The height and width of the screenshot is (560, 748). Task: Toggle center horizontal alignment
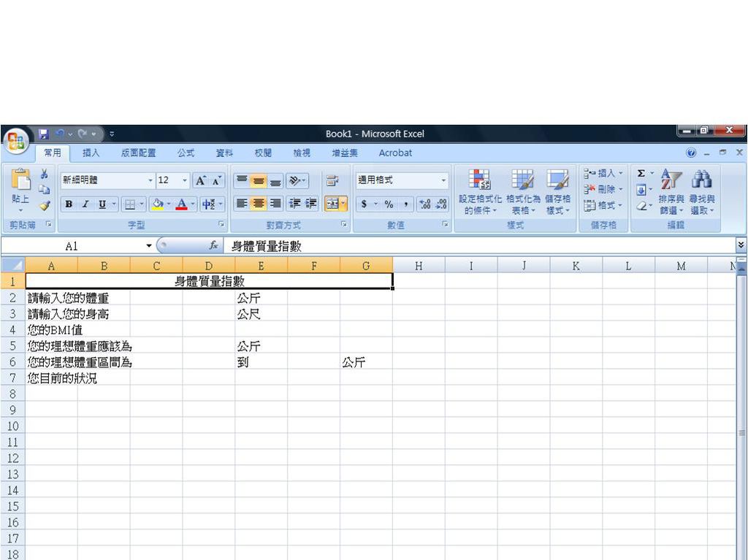tap(259, 204)
